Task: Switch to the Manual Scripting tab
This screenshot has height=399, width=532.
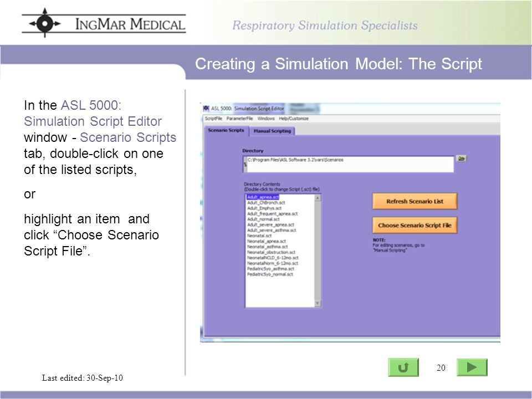Action: (272, 131)
